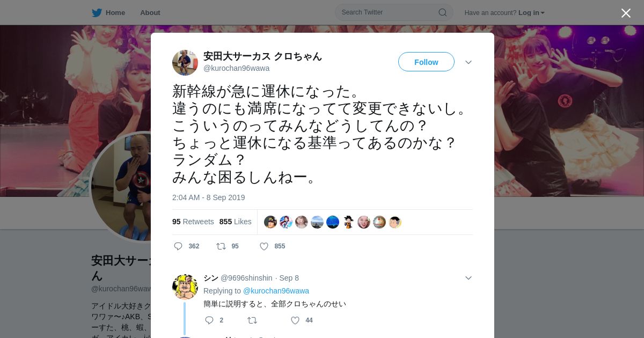This screenshot has height=338, width=644.
Task: Click the Twitter bird Home icon
Action: point(97,13)
